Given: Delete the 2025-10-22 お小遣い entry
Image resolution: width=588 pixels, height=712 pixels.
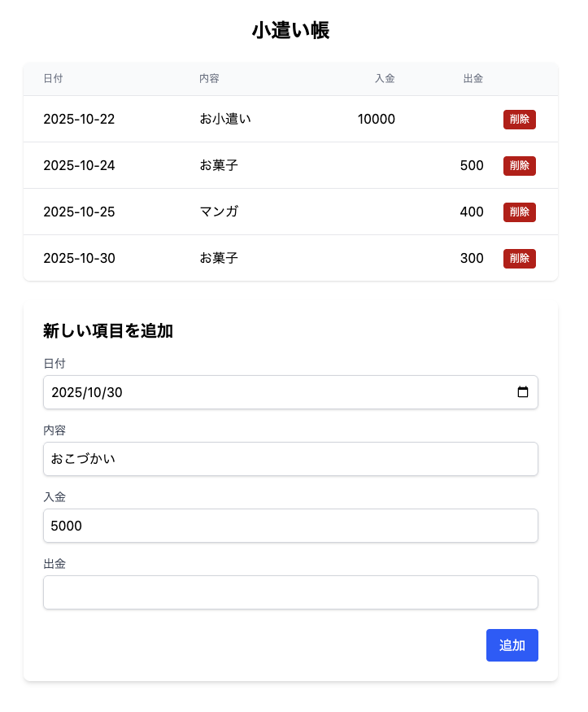Looking at the screenshot, I should pos(519,120).
